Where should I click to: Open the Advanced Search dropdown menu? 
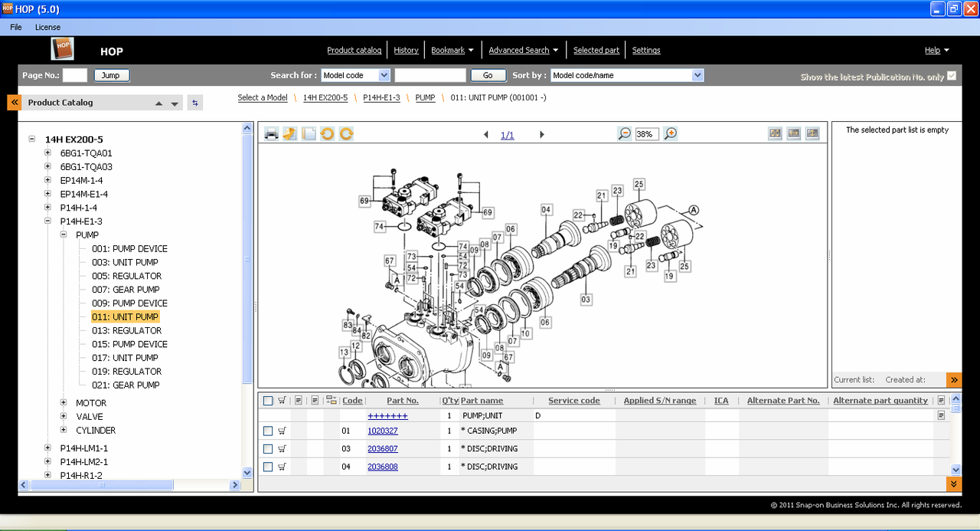pyautogui.click(x=523, y=50)
